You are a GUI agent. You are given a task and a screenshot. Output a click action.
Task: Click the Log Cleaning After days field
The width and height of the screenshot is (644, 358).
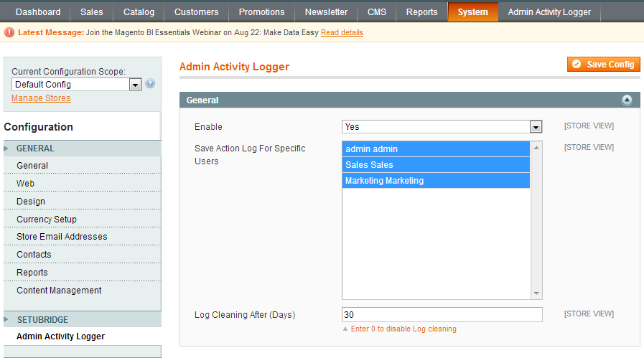pos(442,315)
